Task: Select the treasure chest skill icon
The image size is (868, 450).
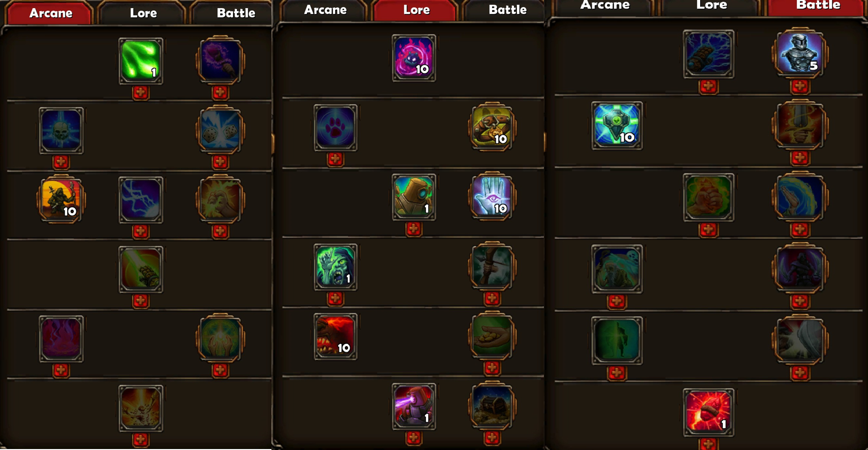Action: tap(492, 406)
